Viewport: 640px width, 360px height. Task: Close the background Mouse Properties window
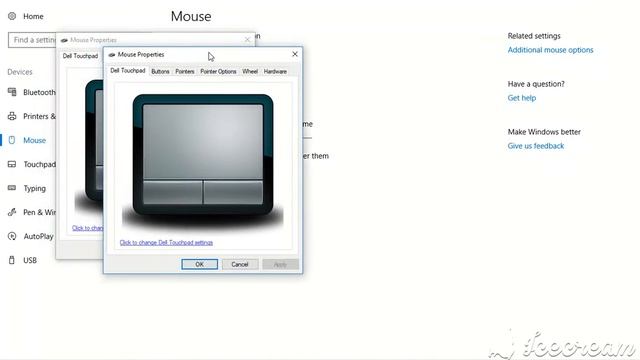coord(247,40)
